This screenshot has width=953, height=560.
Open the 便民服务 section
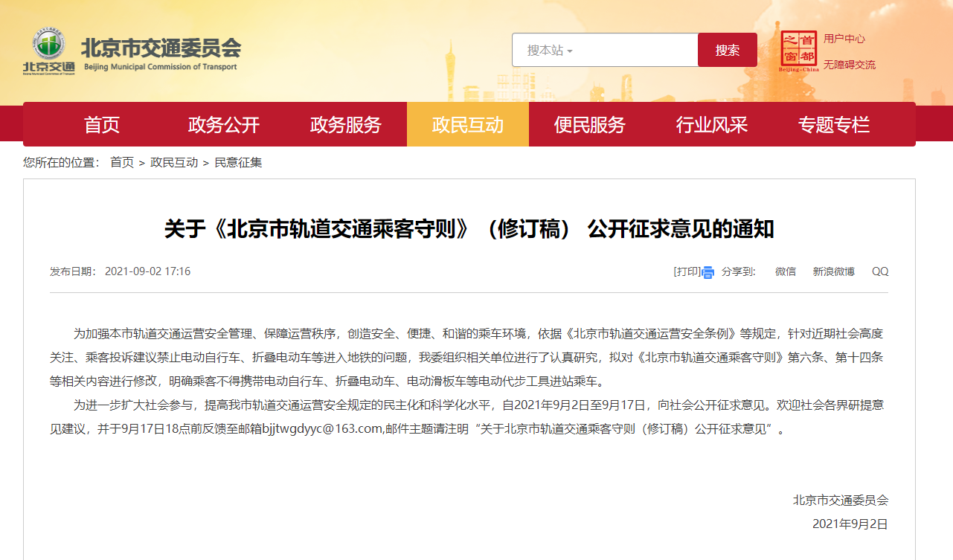click(x=588, y=124)
